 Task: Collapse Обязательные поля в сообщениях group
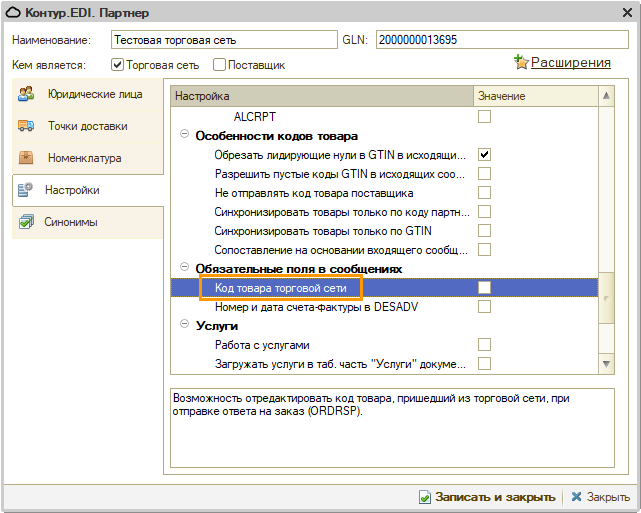(185, 269)
